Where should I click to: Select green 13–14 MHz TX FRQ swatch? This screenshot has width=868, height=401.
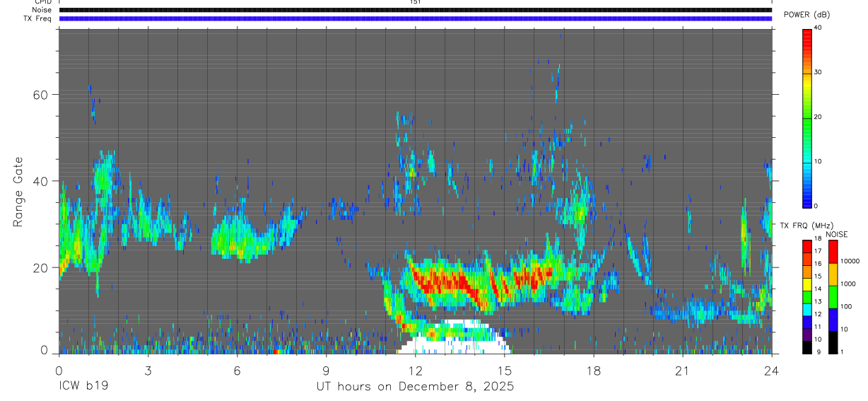pos(807,297)
